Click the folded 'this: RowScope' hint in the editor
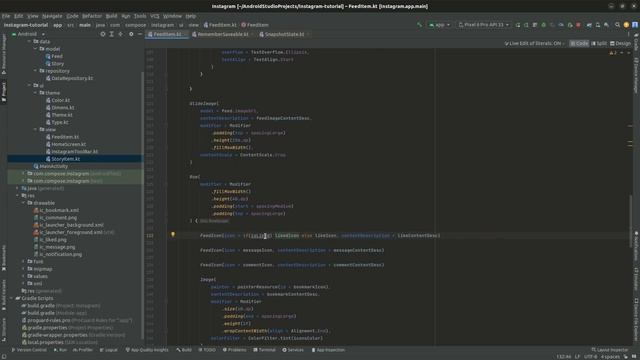This screenshot has width=640, height=360. point(214,221)
